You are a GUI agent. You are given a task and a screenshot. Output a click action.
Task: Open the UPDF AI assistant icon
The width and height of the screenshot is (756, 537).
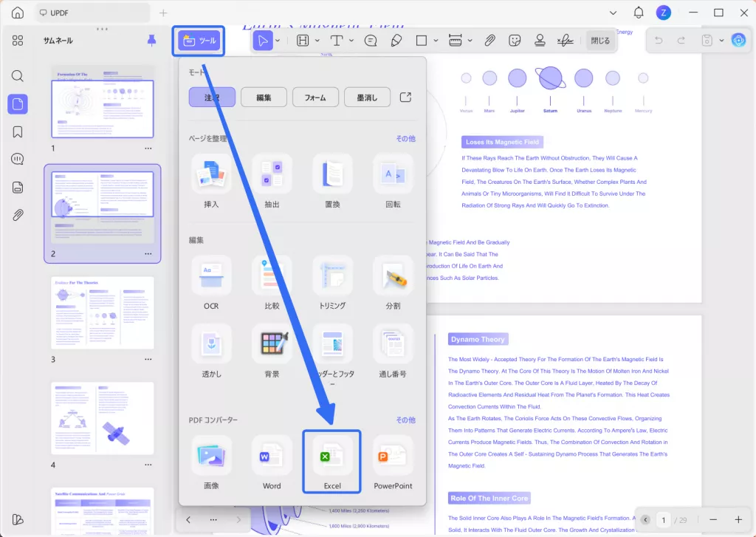coord(738,41)
